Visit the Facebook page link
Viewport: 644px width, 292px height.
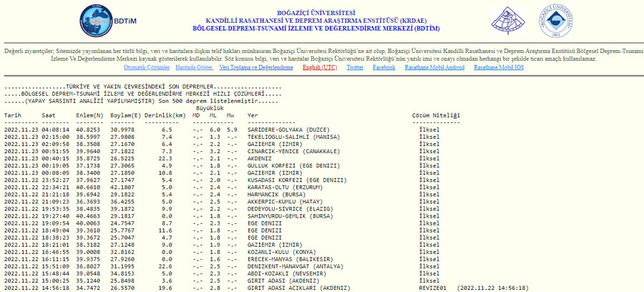pos(384,67)
